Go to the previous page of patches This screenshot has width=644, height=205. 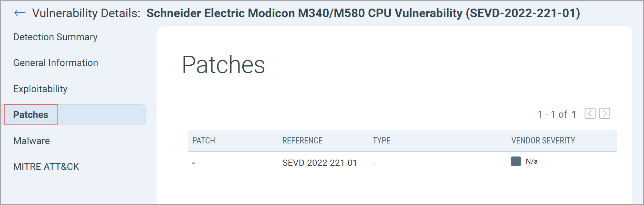(x=590, y=114)
